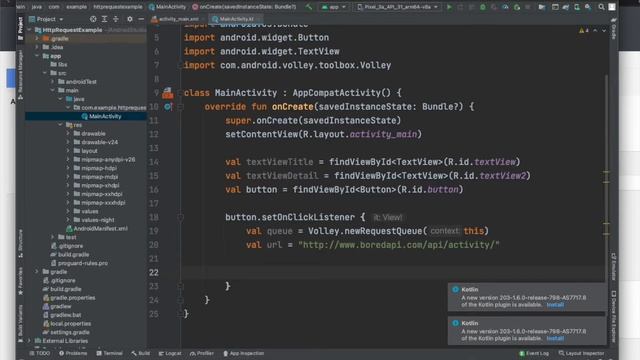The image size is (640, 360).
Task: Click the class gutter icon on line 9
Action: pyautogui.click(x=168, y=93)
